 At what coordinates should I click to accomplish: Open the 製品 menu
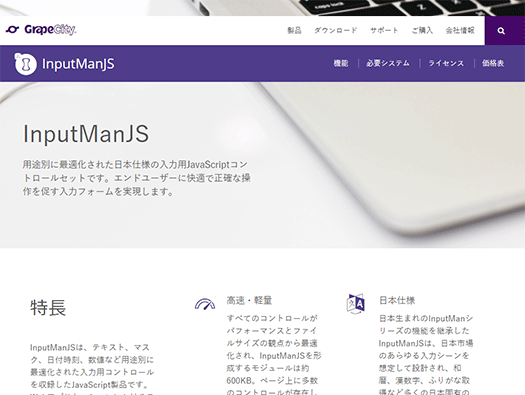click(294, 30)
